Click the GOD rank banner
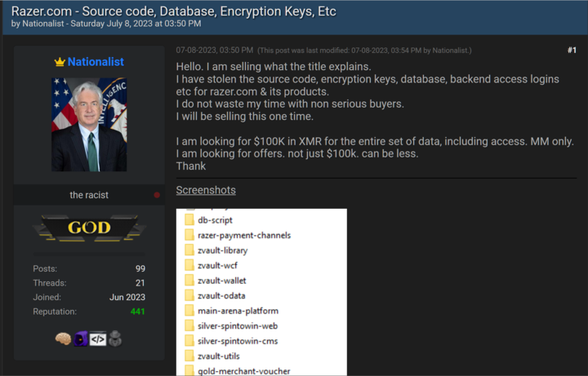This screenshot has height=376, width=588. (89, 228)
